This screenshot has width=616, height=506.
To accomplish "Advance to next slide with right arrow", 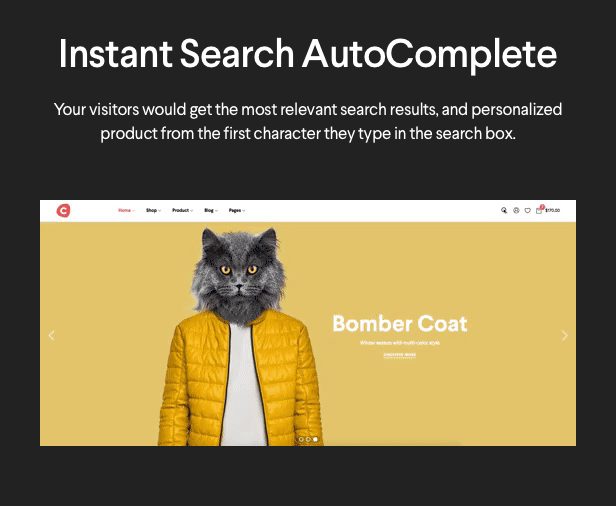I will coord(564,336).
